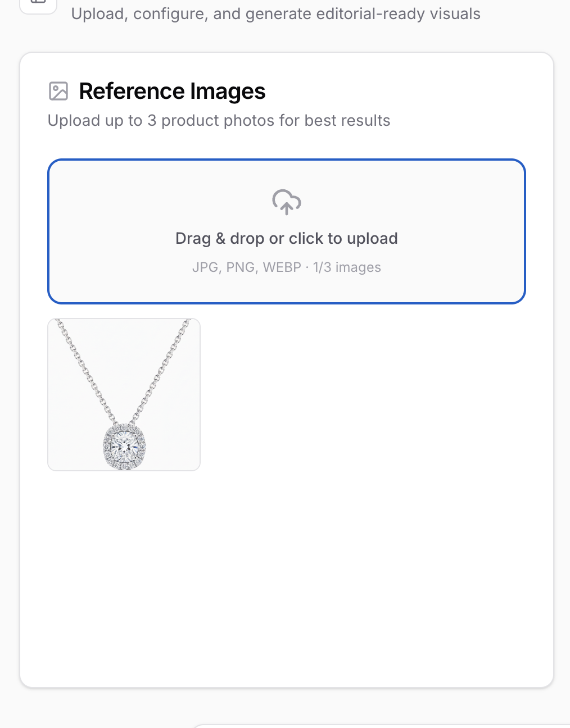Click the "Drag & drop or click to upload" text
Viewport: 570px width, 728px height.
pyautogui.click(x=286, y=238)
